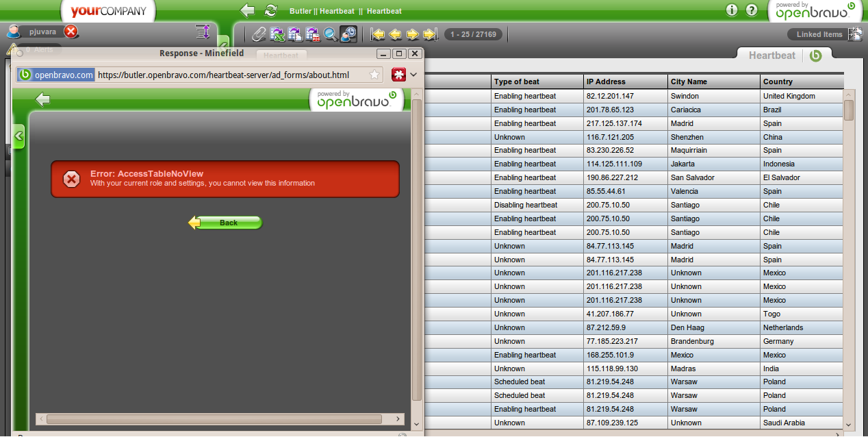Open the Help question mark icon

[752, 10]
